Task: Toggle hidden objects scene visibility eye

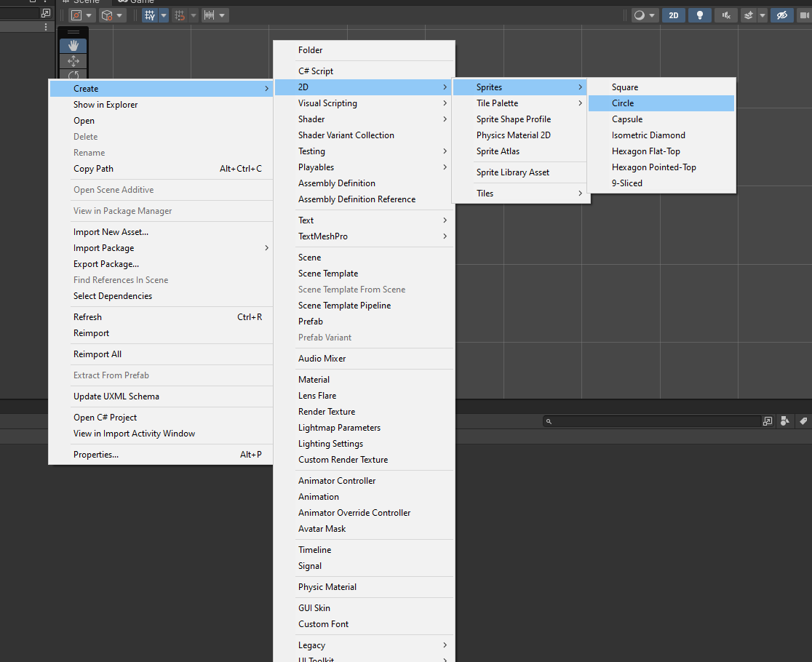Action: pyautogui.click(x=782, y=15)
